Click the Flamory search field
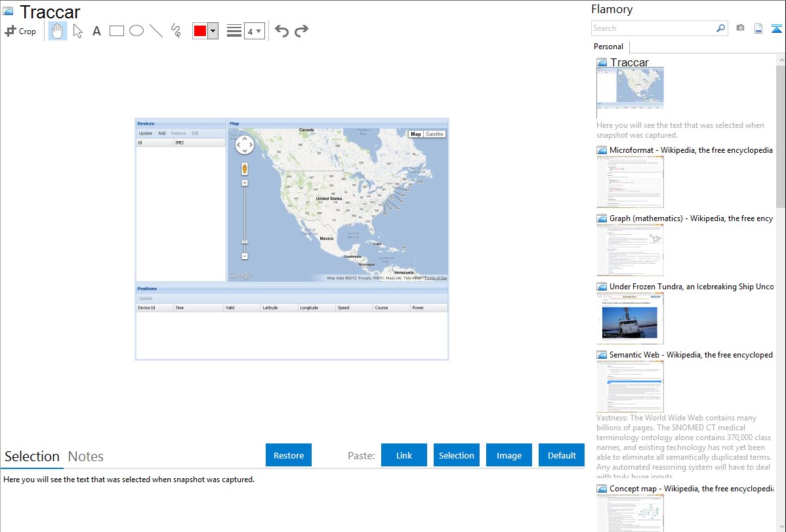The image size is (786, 532). (x=653, y=28)
